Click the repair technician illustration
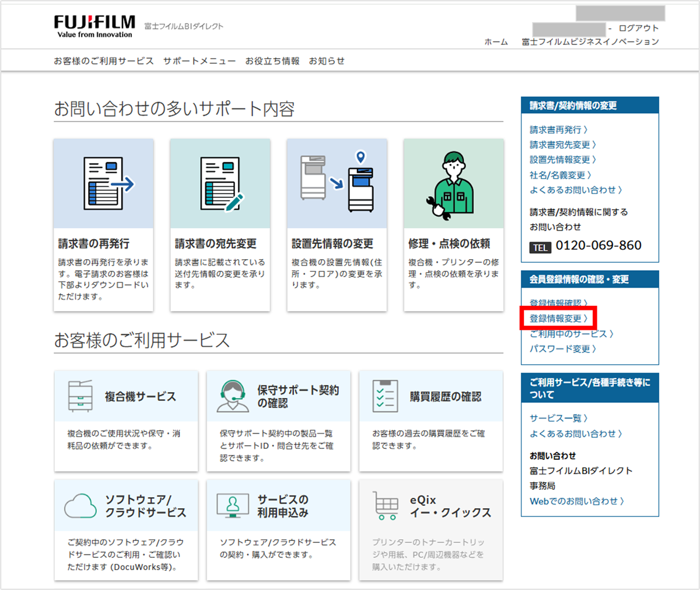 [x=454, y=184]
